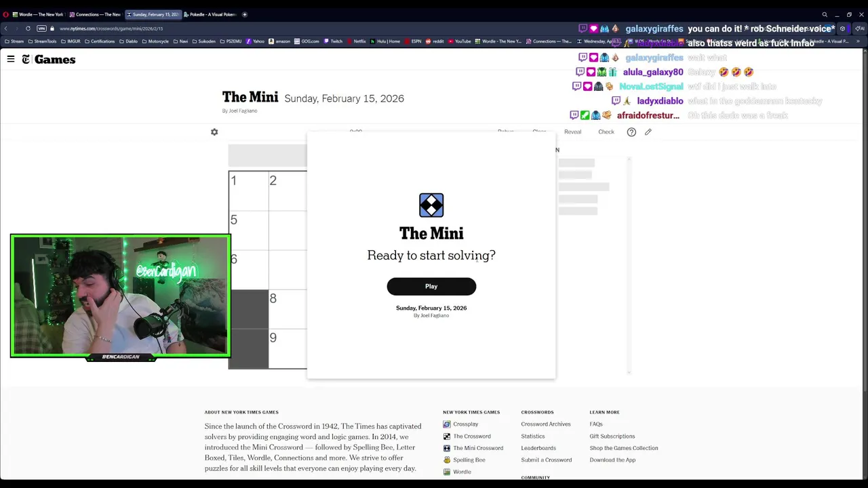
Task: Open the ESPN bookmark
Action: (413, 41)
